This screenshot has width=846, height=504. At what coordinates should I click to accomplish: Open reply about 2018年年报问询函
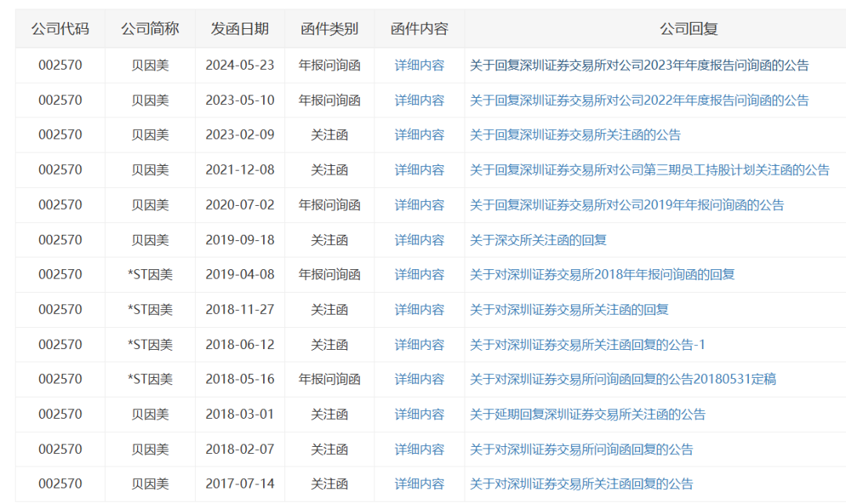(x=602, y=275)
